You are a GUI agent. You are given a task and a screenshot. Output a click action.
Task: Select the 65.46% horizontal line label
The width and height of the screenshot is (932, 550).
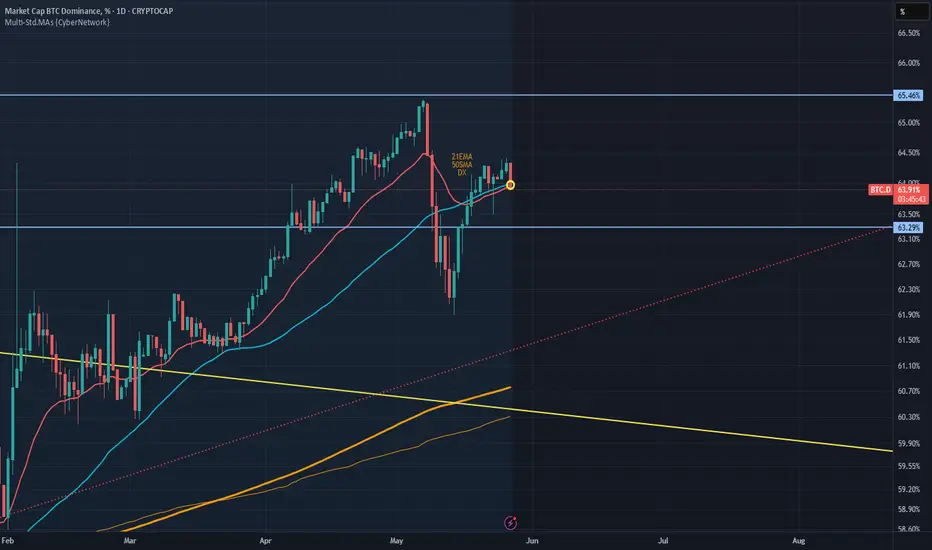tap(908, 95)
